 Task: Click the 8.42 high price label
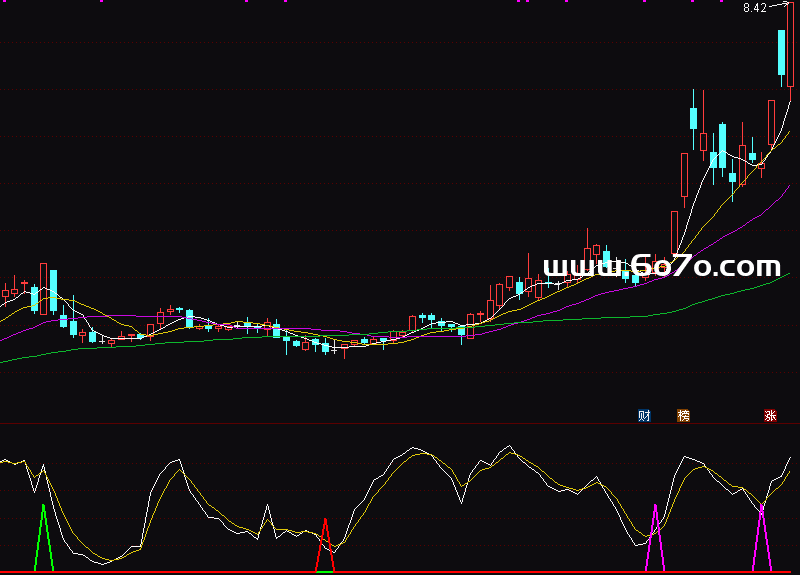click(754, 8)
